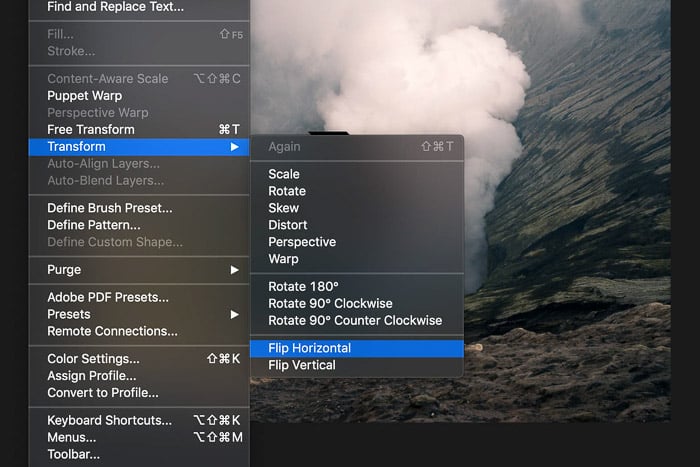Select Puppet Warp from Edit menu

pyautogui.click(x=139, y=96)
